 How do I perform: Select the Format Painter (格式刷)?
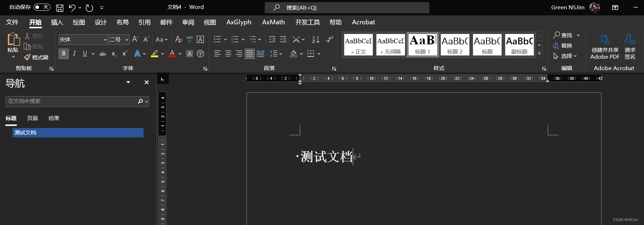pos(36,57)
